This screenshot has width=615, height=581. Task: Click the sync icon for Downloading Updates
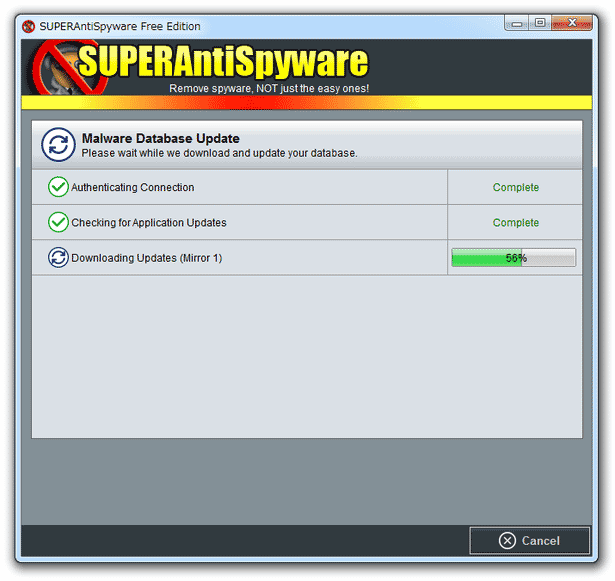click(58, 257)
